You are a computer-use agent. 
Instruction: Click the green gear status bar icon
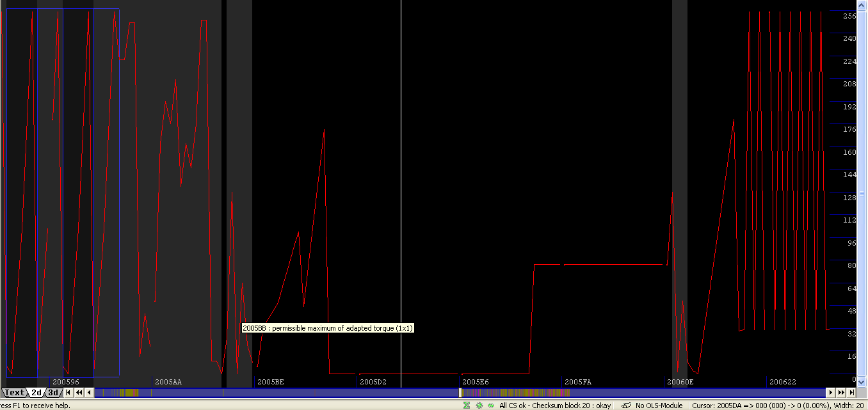tap(479, 406)
